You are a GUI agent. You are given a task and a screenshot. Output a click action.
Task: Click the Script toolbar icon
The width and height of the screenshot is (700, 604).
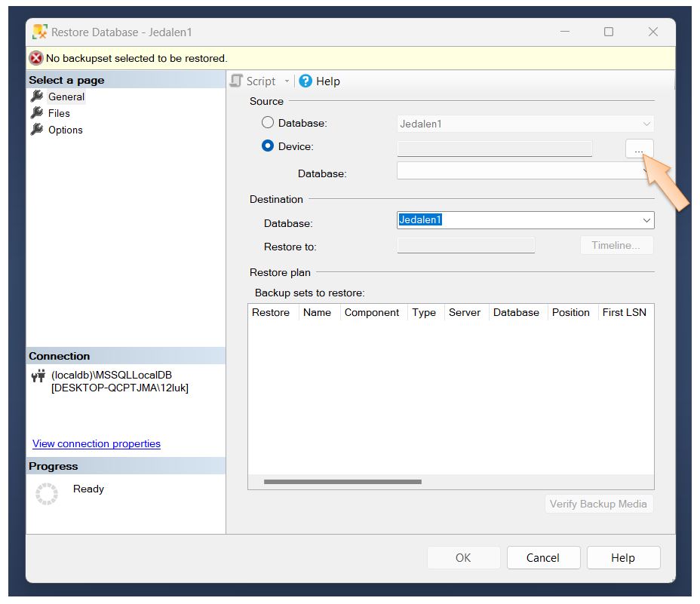coord(236,81)
